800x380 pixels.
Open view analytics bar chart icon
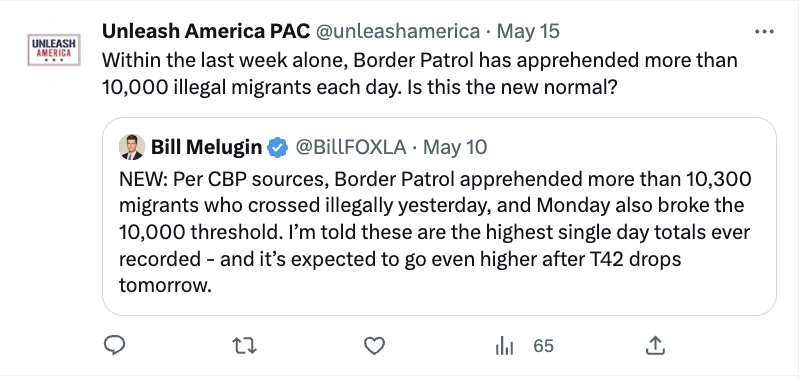click(505, 346)
